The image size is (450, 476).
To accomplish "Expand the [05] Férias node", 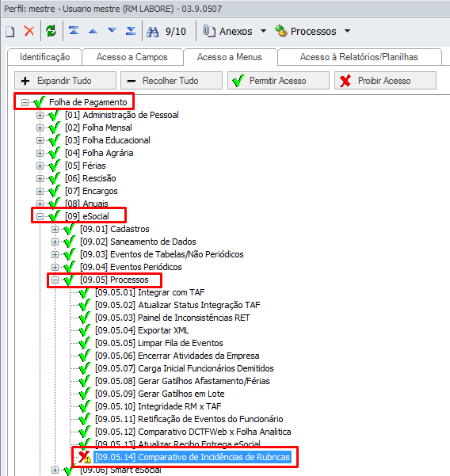I will click(x=40, y=166).
